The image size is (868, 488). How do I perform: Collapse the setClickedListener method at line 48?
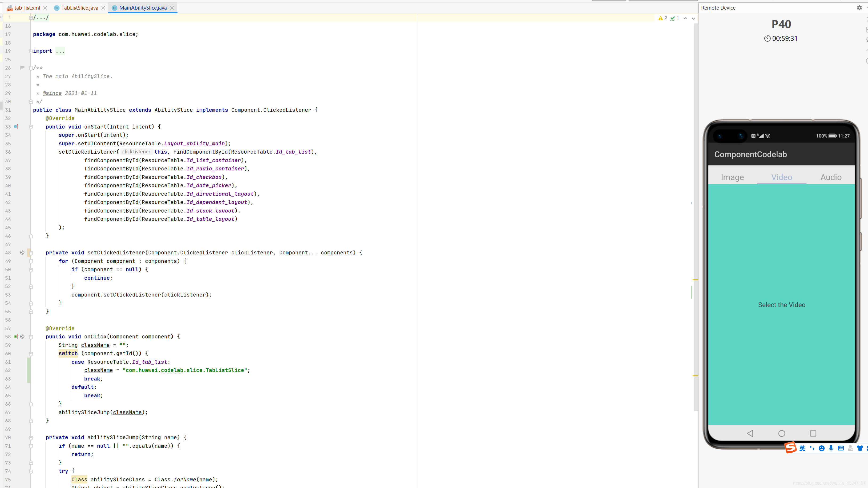click(x=31, y=253)
